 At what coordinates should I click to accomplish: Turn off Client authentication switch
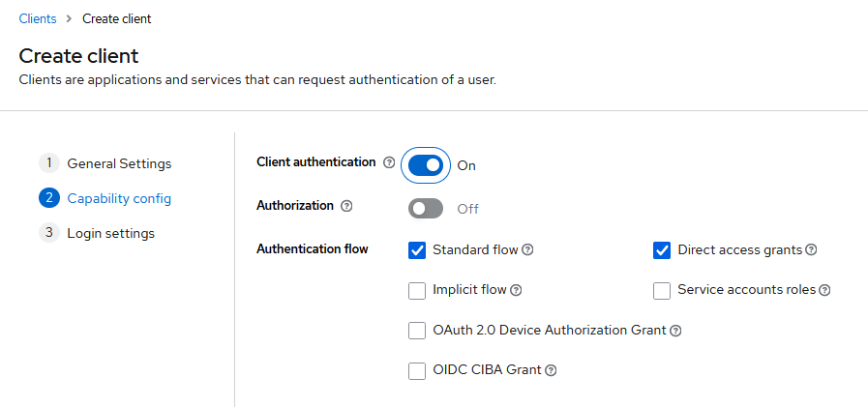(426, 165)
